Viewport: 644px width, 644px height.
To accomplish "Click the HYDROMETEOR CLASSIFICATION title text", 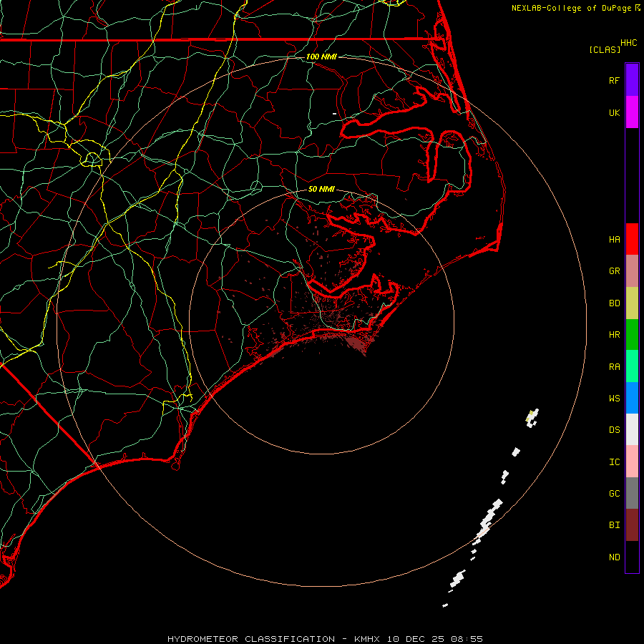I will (x=251, y=639).
